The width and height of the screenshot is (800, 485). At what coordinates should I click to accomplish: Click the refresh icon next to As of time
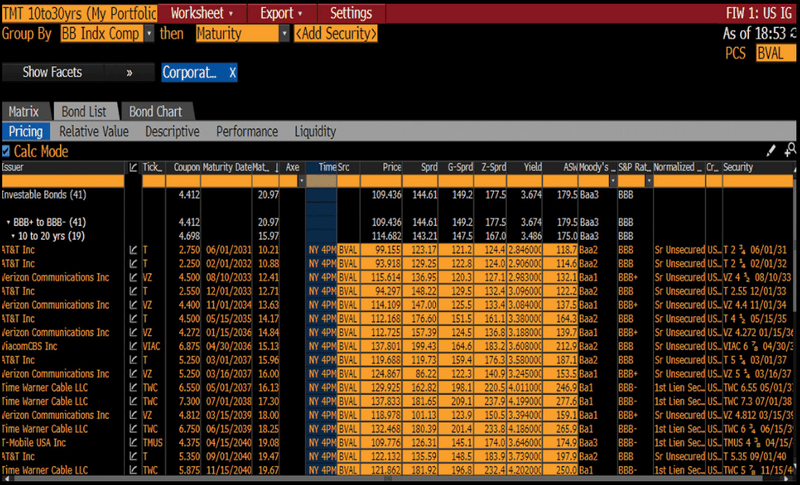click(x=793, y=34)
